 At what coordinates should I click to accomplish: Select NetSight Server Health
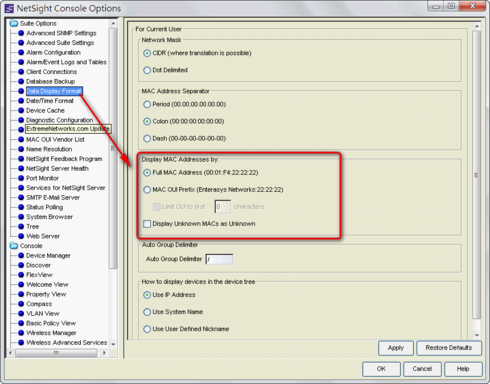coord(57,168)
